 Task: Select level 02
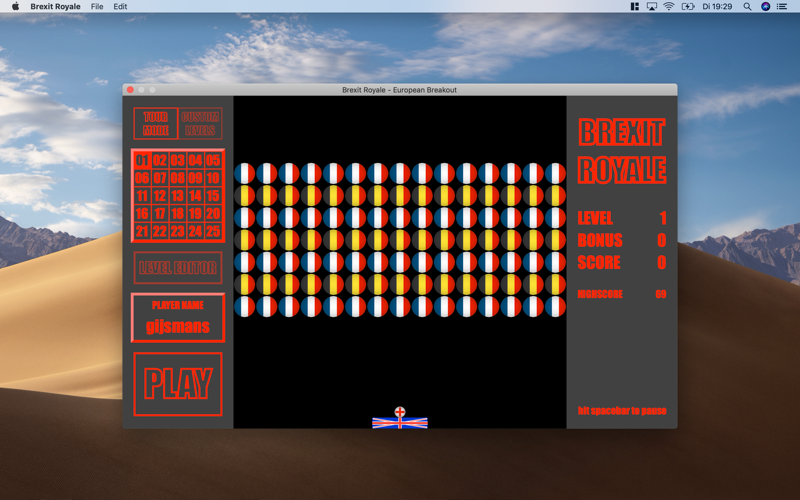pos(160,160)
